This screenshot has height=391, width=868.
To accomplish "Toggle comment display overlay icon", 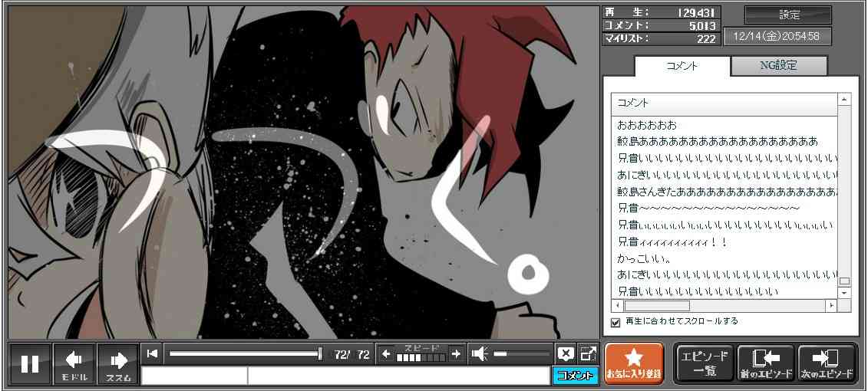I will [x=566, y=353].
